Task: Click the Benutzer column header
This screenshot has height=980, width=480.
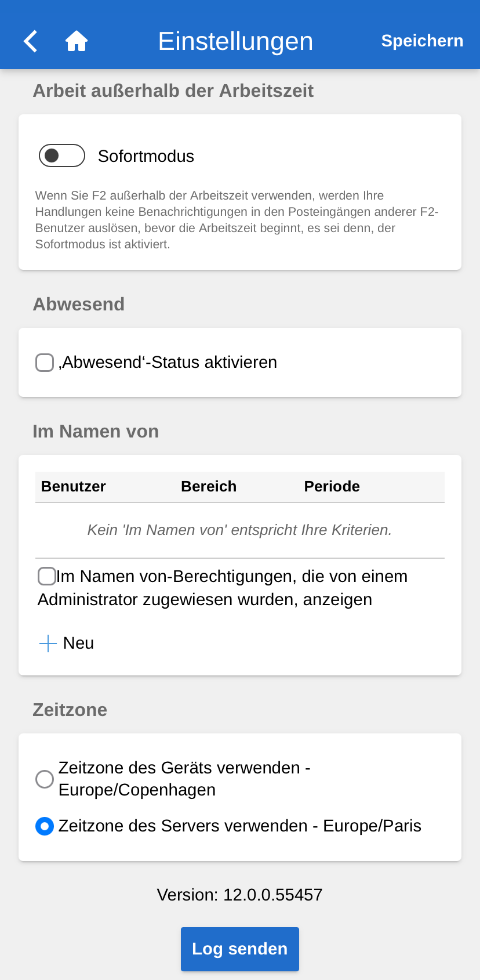Action: 74,486
